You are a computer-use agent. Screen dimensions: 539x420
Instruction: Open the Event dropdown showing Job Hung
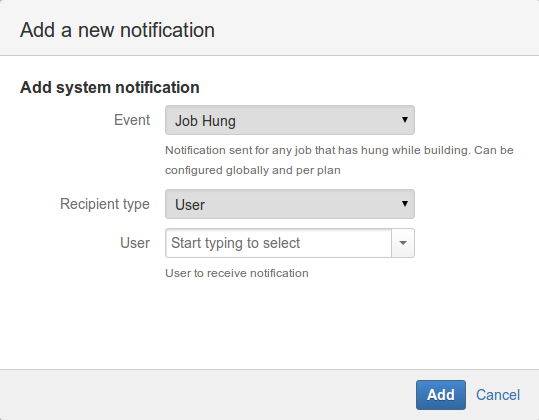point(290,120)
